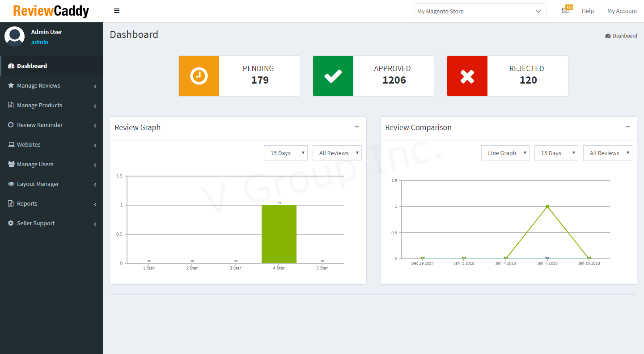Screen dimensions: 644x354
Task: Open the mail notifications envelope icon
Action: click(x=565, y=11)
